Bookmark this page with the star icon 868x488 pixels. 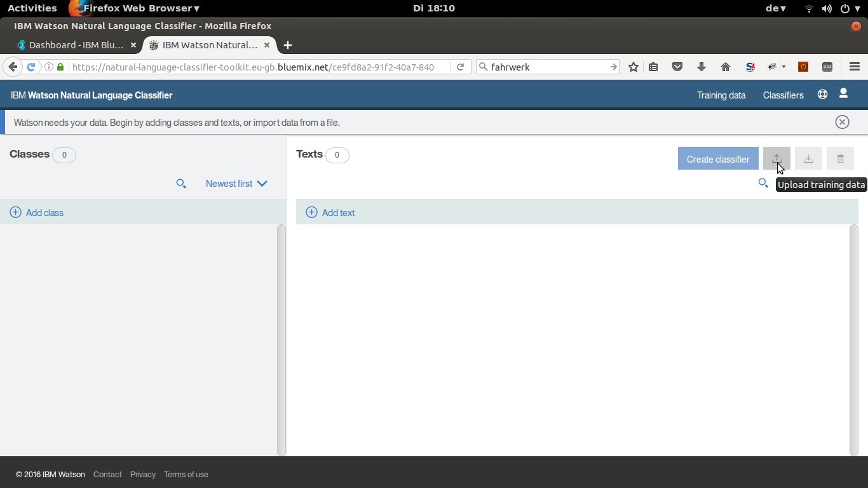click(634, 67)
